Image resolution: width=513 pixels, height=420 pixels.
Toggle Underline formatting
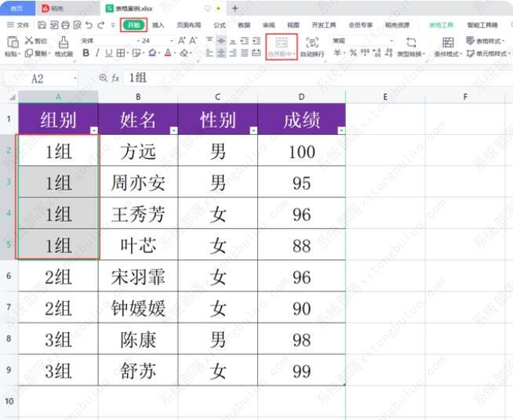click(108, 53)
